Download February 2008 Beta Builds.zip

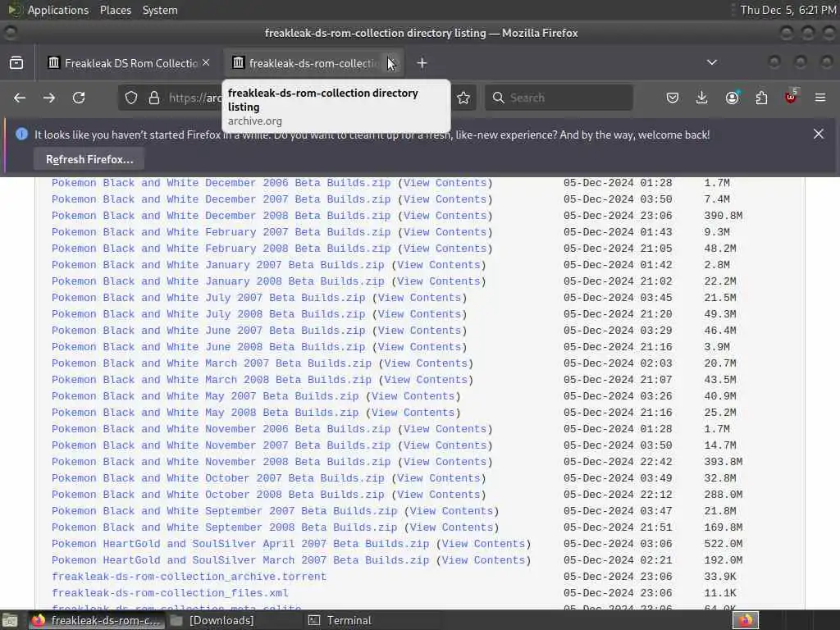tap(221, 249)
